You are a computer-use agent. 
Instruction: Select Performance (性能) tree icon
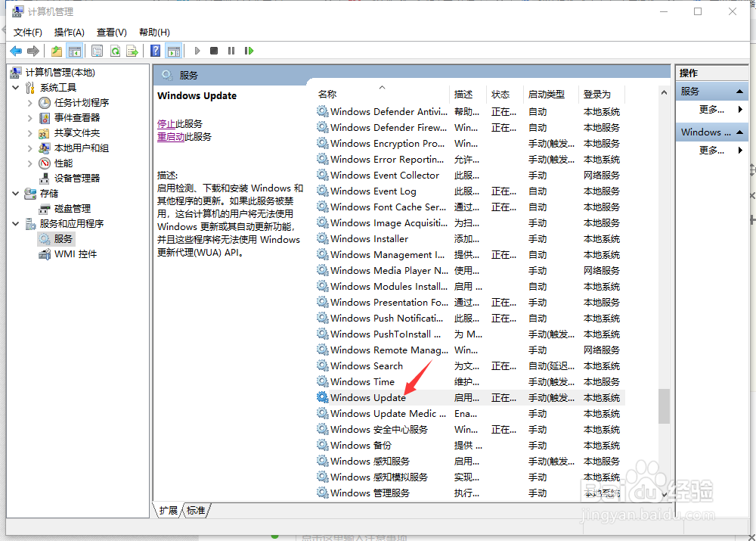coord(45,163)
